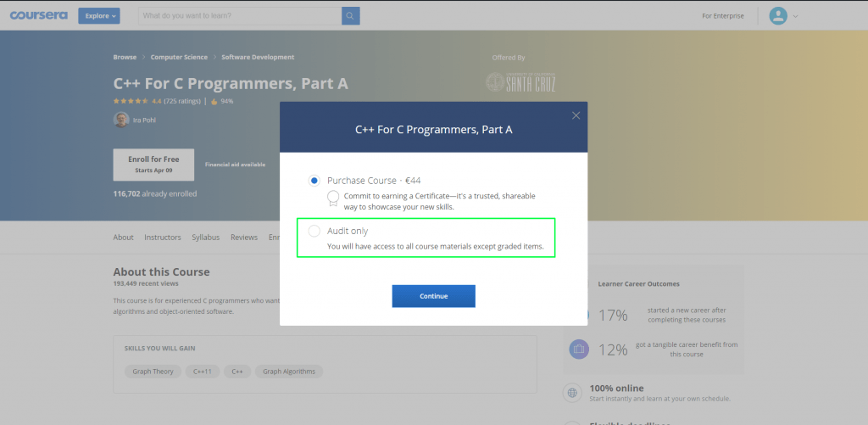Screen dimensions: 868x425
Task: Close the enrollment dialog with X
Action: coord(576,115)
